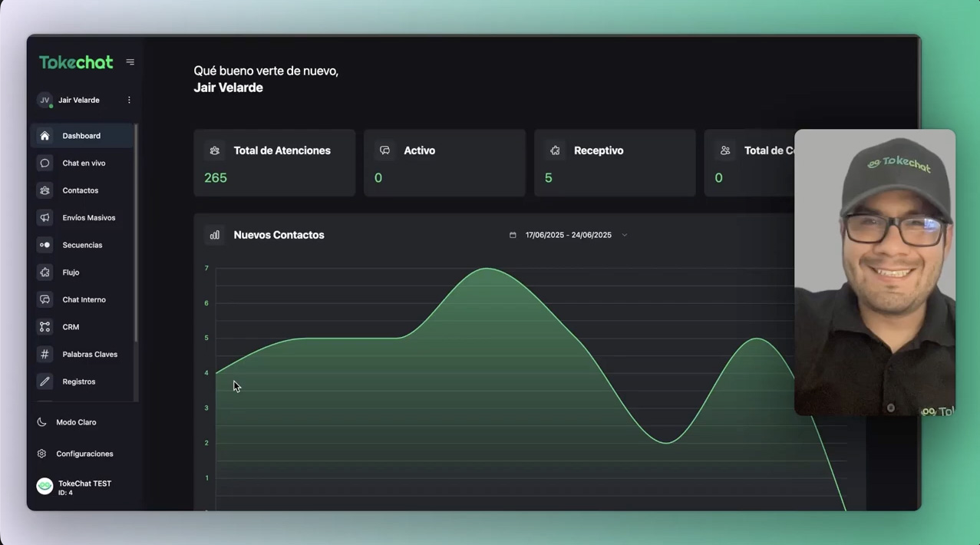Go to Chat Interno menu item
The width and height of the screenshot is (980, 545).
(83, 299)
